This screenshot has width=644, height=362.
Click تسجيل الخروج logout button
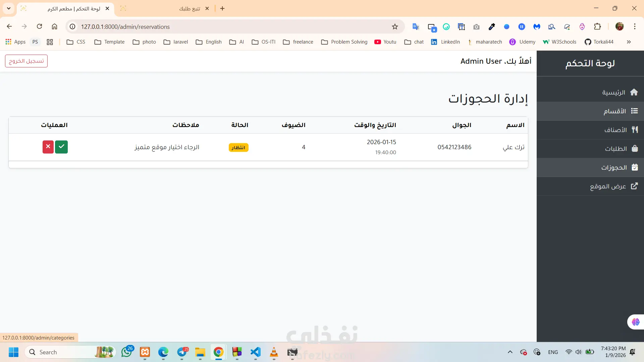[x=26, y=61]
